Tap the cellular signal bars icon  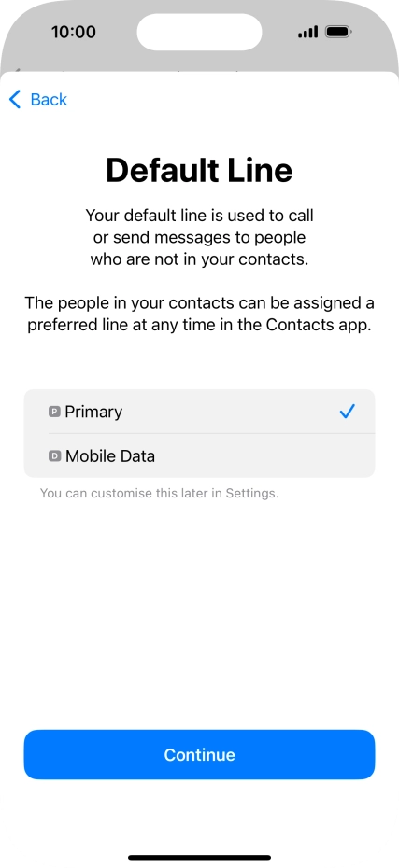coord(308,32)
